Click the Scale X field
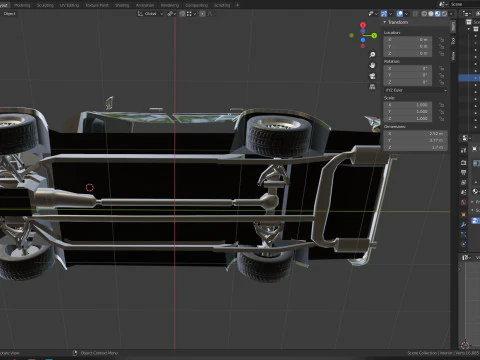The width and height of the screenshot is (480, 360). pos(408,105)
